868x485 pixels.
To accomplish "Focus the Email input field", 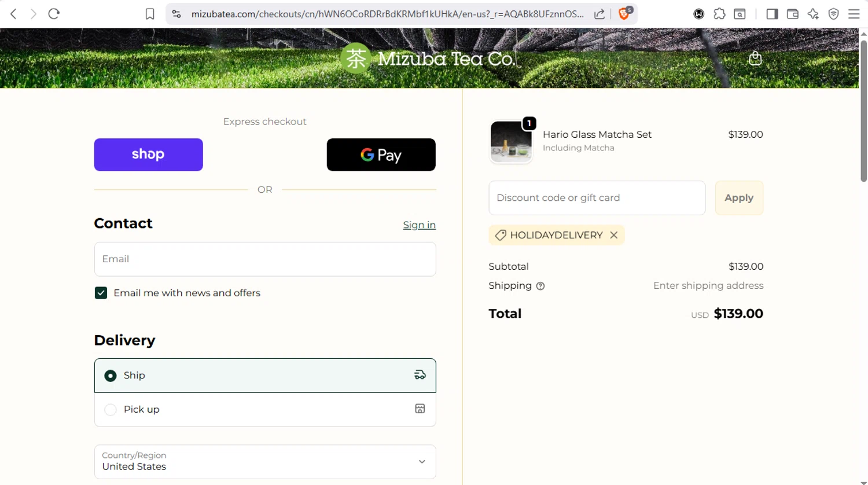I will (265, 259).
